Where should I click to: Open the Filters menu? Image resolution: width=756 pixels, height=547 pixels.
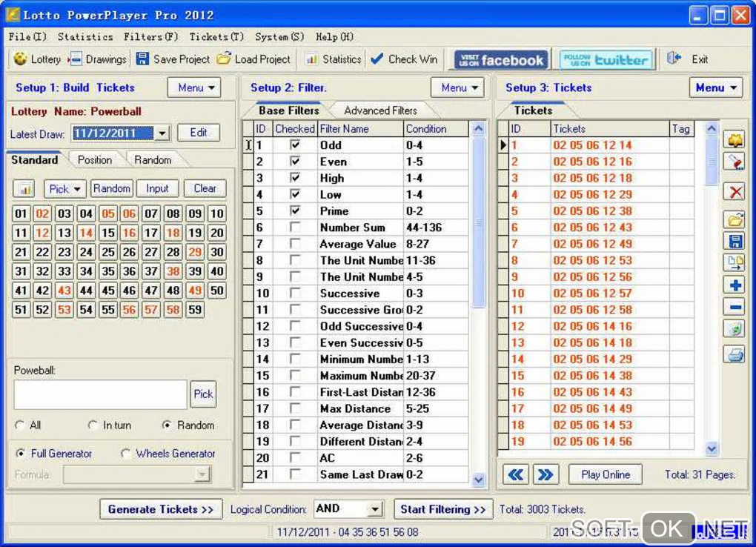pos(151,36)
